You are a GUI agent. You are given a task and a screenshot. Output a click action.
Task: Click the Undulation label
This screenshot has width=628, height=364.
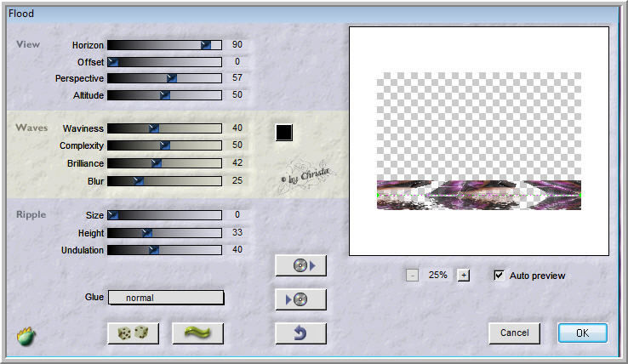pos(82,250)
